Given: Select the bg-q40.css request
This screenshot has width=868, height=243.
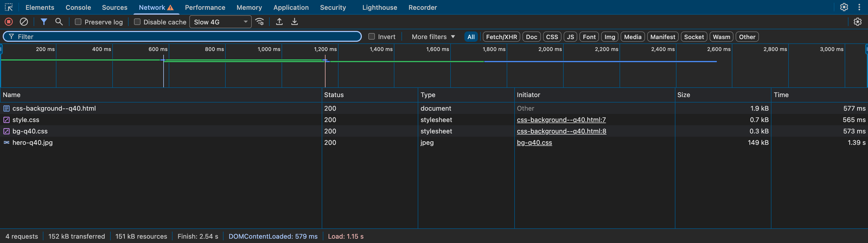Looking at the screenshot, I should tap(434, 132).
